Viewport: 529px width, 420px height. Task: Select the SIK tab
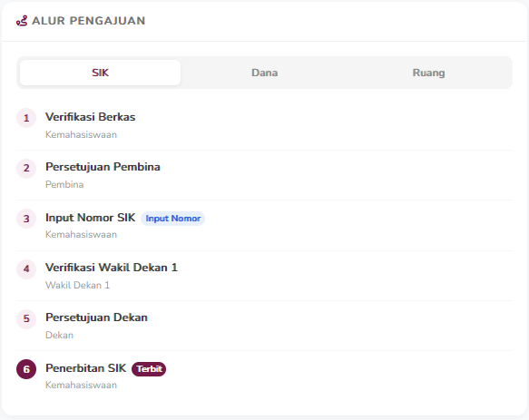[x=100, y=73]
